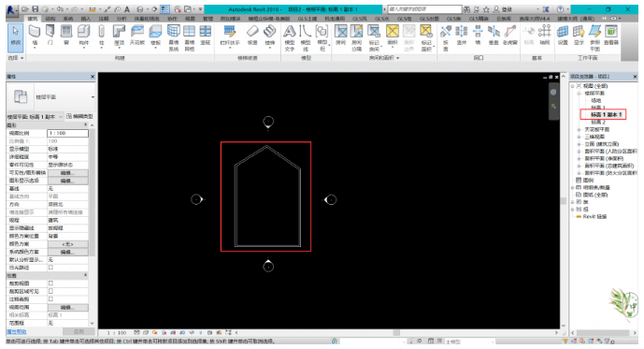Expand the Ceiling Plans (天花板平面) tree node
Image resolution: width=644 pixels, height=349 pixels.
tap(579, 129)
